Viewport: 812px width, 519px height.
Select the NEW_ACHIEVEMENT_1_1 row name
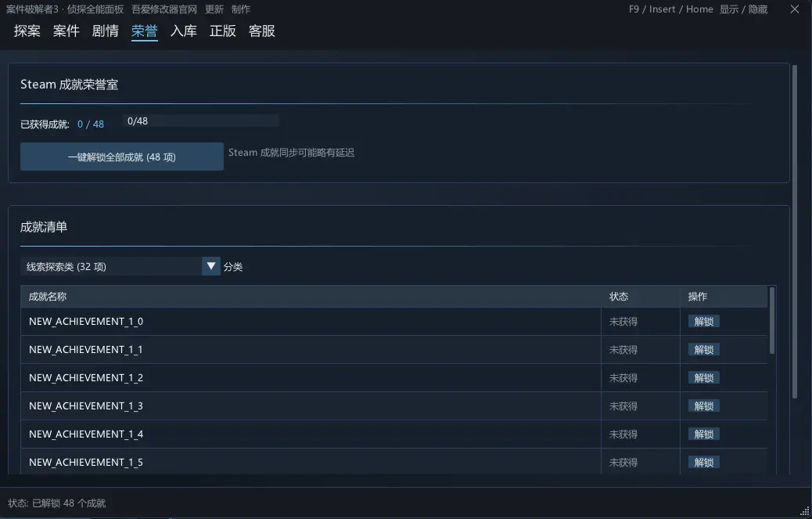tap(86, 350)
